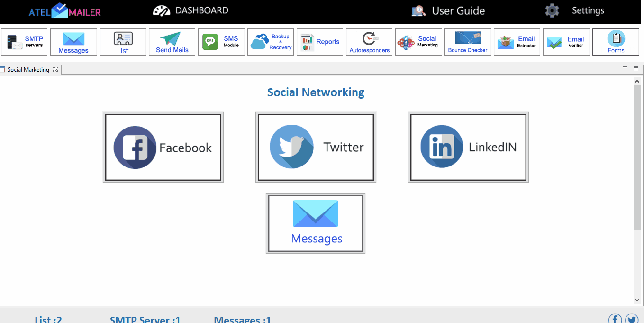Viewport: 644px width, 323px height.
Task: Open Messages in top toolbar
Action: click(73, 42)
